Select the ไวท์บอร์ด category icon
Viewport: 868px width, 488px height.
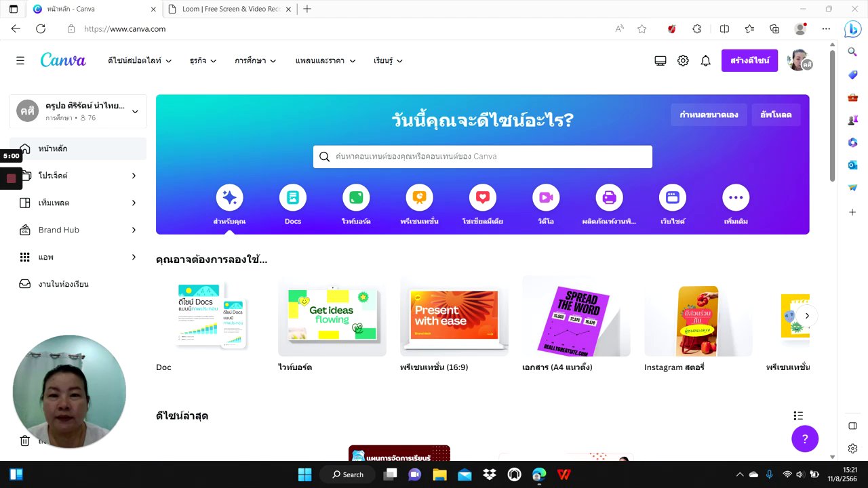coord(356,197)
